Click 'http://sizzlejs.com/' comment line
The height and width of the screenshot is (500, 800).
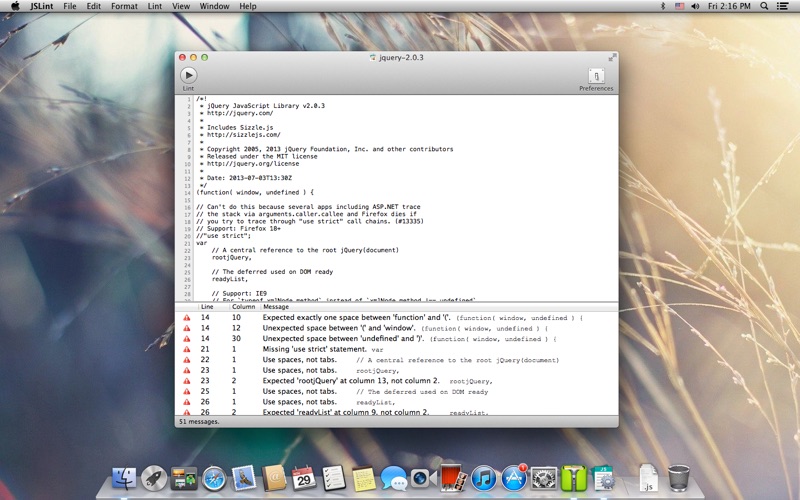coord(243,135)
